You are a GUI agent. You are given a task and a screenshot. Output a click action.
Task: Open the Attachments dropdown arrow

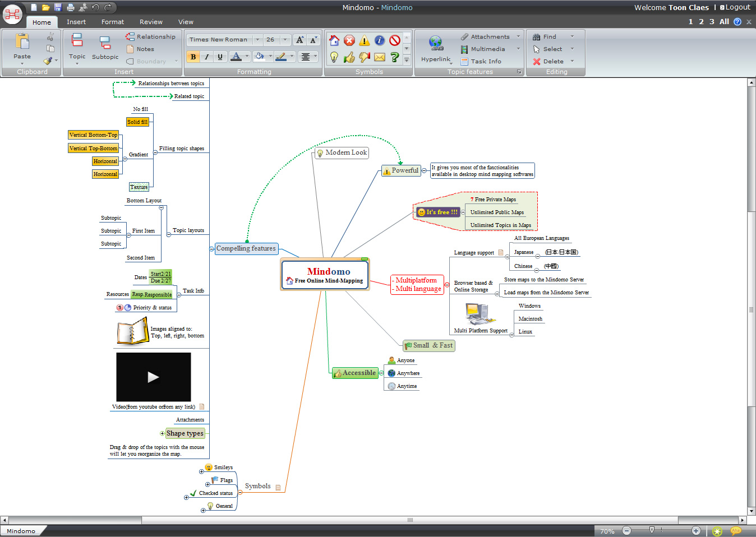pyautogui.click(x=518, y=36)
